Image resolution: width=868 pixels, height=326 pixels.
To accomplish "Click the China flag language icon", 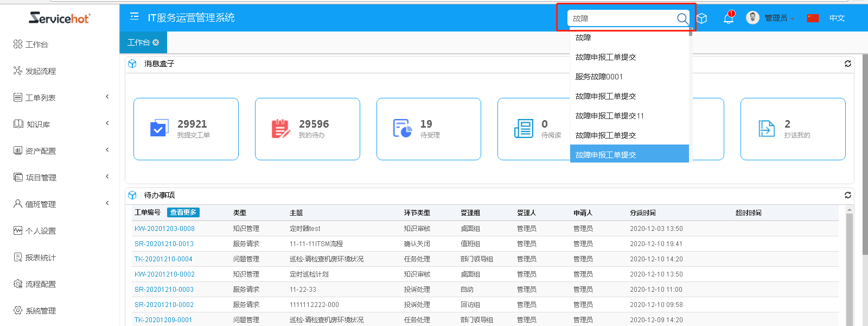I will tap(812, 18).
